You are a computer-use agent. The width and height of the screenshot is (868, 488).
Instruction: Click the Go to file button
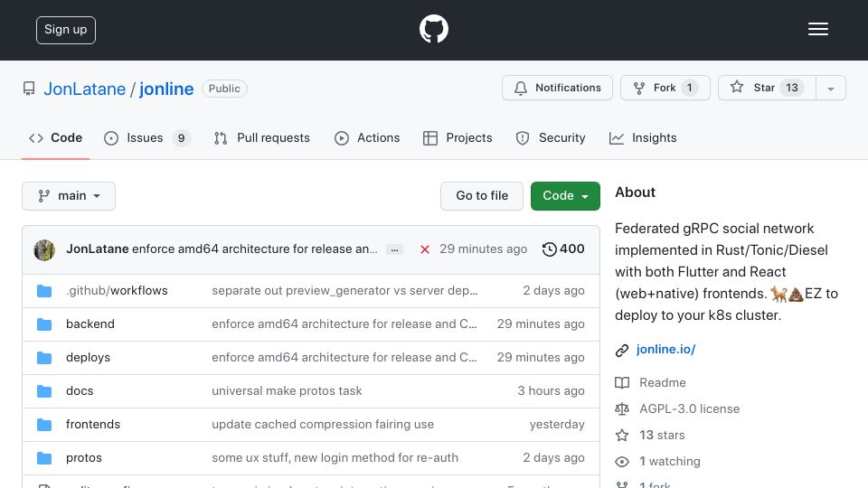click(x=482, y=196)
